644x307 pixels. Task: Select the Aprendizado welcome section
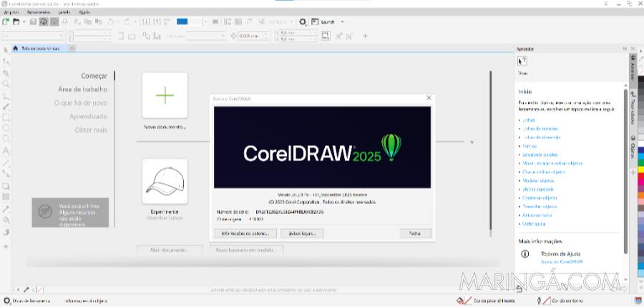[88, 117]
